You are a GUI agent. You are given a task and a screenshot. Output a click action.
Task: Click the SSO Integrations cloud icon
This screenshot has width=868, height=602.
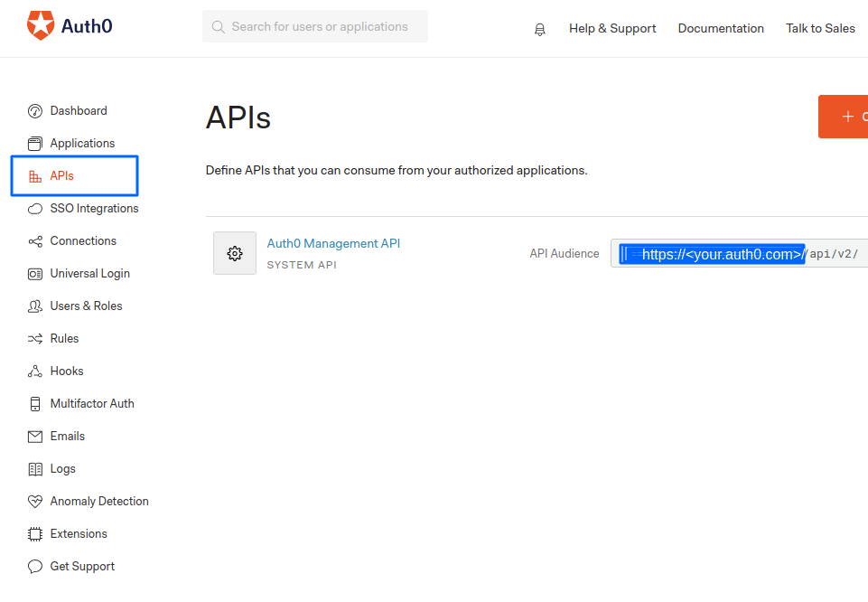35,209
